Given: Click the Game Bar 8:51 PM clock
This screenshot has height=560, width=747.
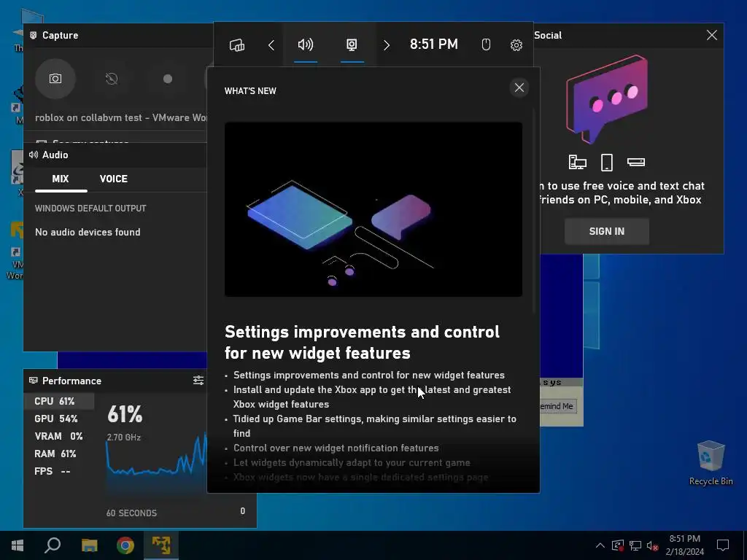Looking at the screenshot, I should (434, 44).
